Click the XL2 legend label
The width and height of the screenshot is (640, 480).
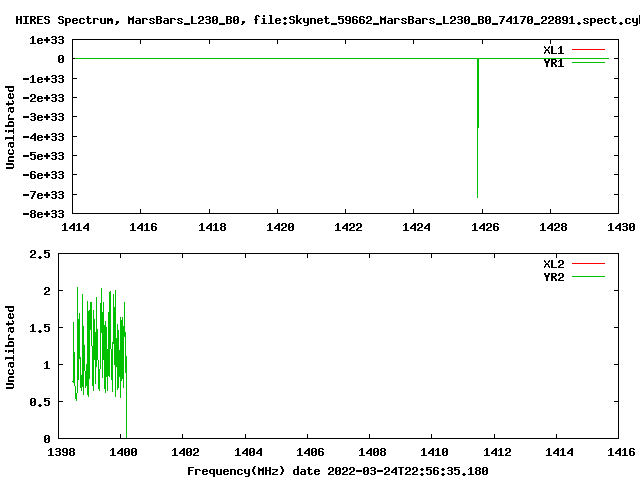[x=553, y=264]
